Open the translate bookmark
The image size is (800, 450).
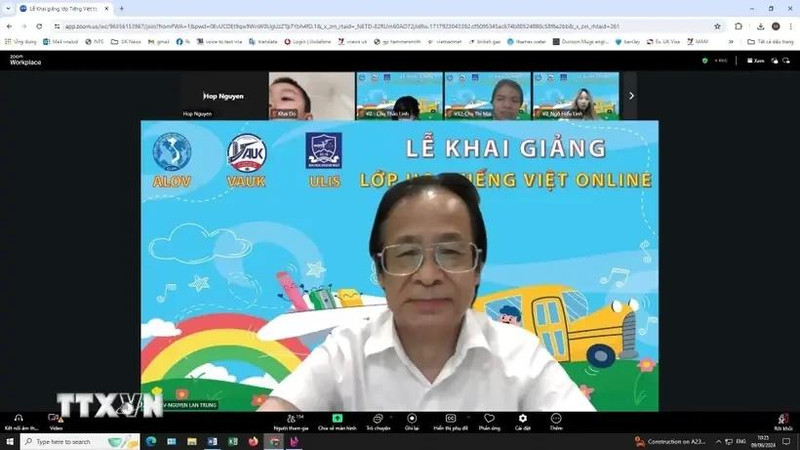[x=264, y=42]
